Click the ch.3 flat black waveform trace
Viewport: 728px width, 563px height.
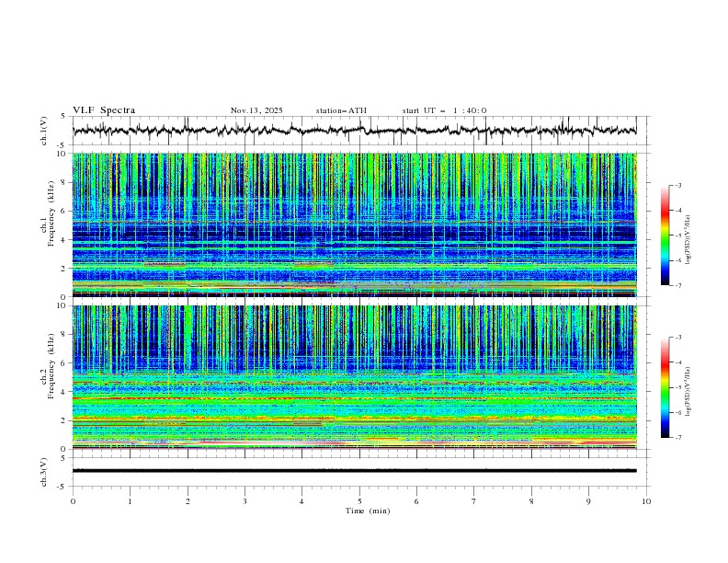click(354, 471)
